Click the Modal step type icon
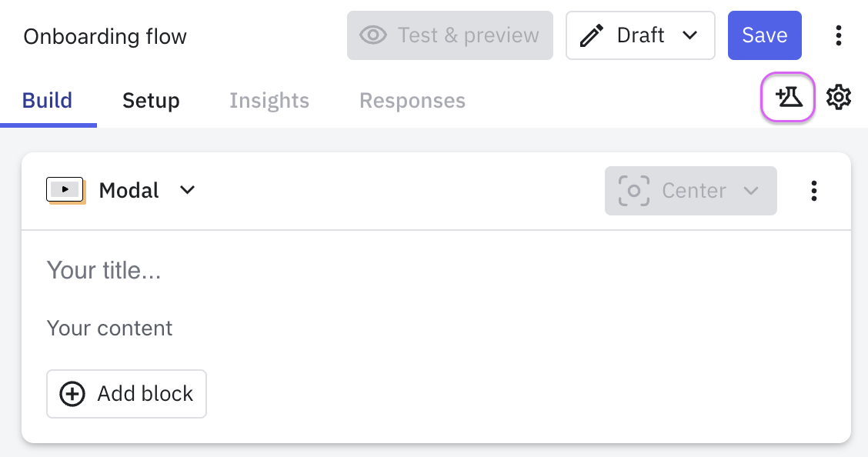868x457 pixels. click(65, 190)
